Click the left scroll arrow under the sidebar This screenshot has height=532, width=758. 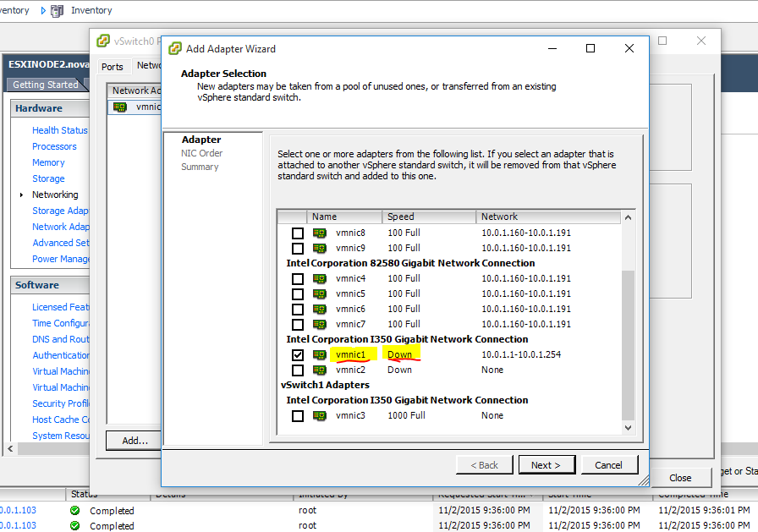(10, 448)
